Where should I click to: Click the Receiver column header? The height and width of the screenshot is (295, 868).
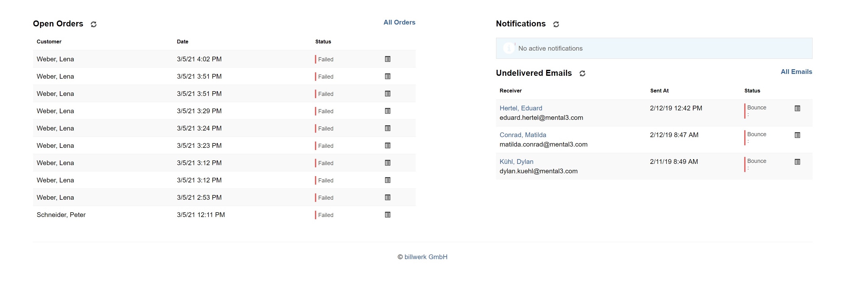click(510, 91)
